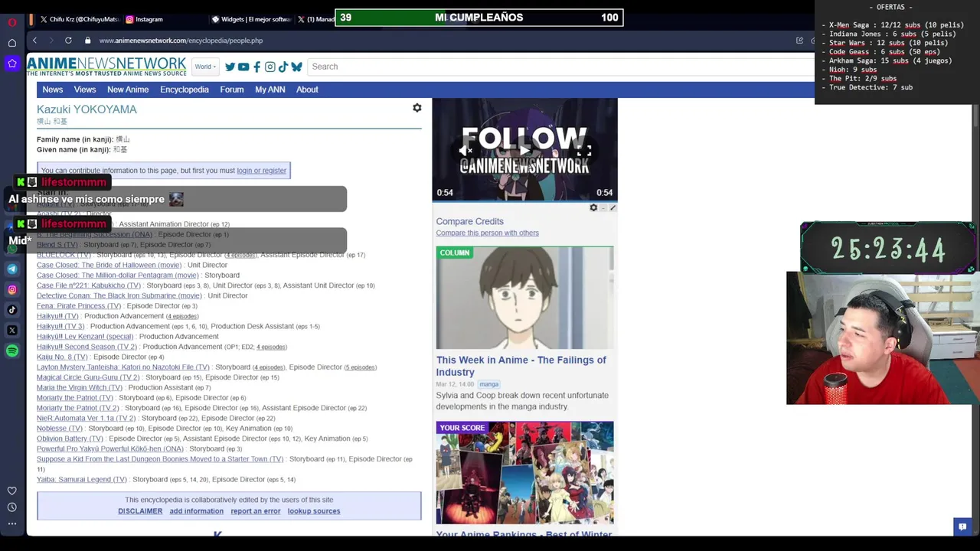Click the padlock site security icon
The width and height of the screenshot is (980, 551).
coord(87,41)
